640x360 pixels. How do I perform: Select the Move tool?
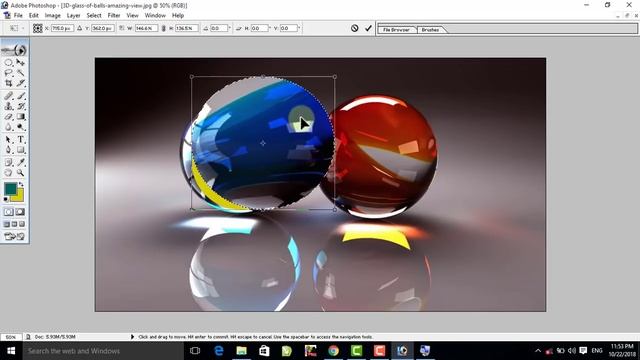pos(20,63)
